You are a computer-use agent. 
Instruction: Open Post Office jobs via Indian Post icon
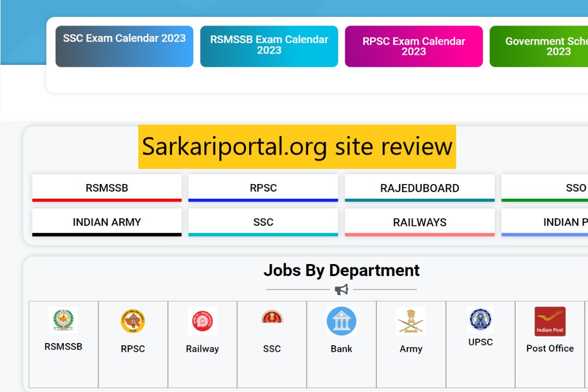549,321
